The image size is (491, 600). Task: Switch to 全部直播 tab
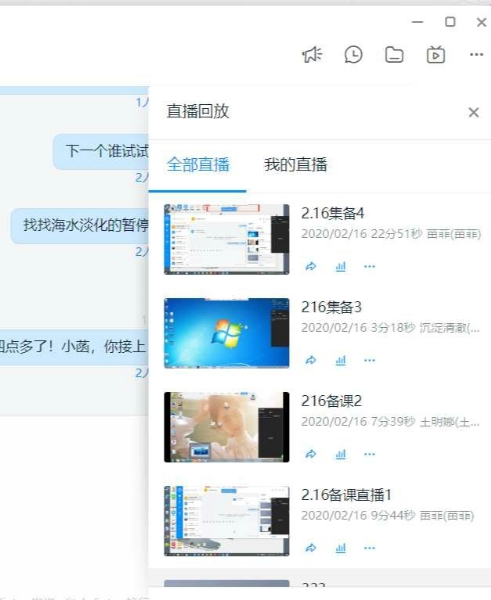point(198,165)
